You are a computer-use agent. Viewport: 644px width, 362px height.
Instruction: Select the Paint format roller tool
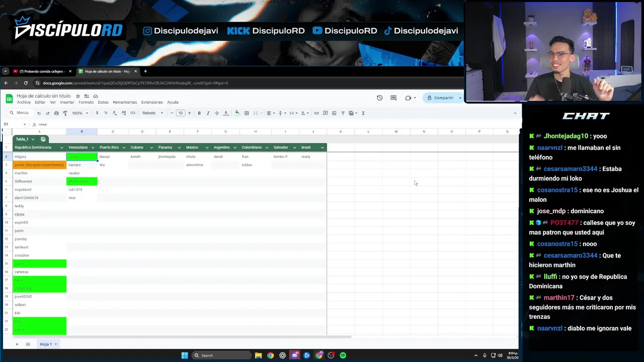65,113
